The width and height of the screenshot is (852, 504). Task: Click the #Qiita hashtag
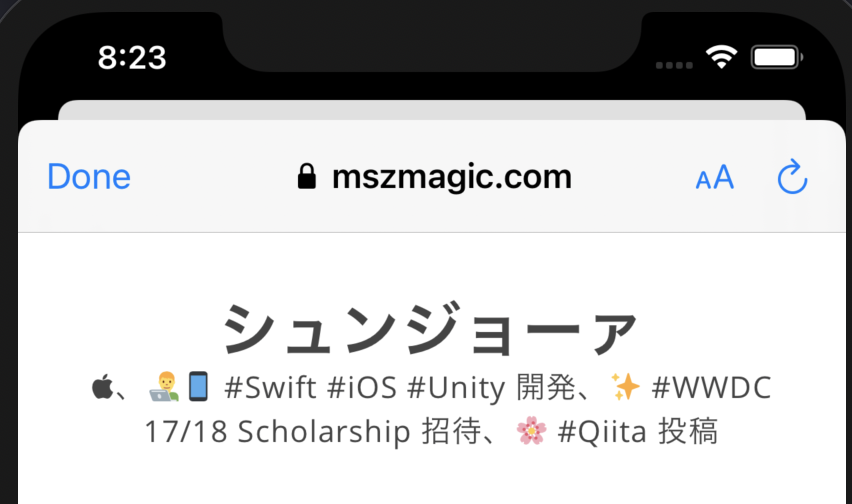pos(603,432)
